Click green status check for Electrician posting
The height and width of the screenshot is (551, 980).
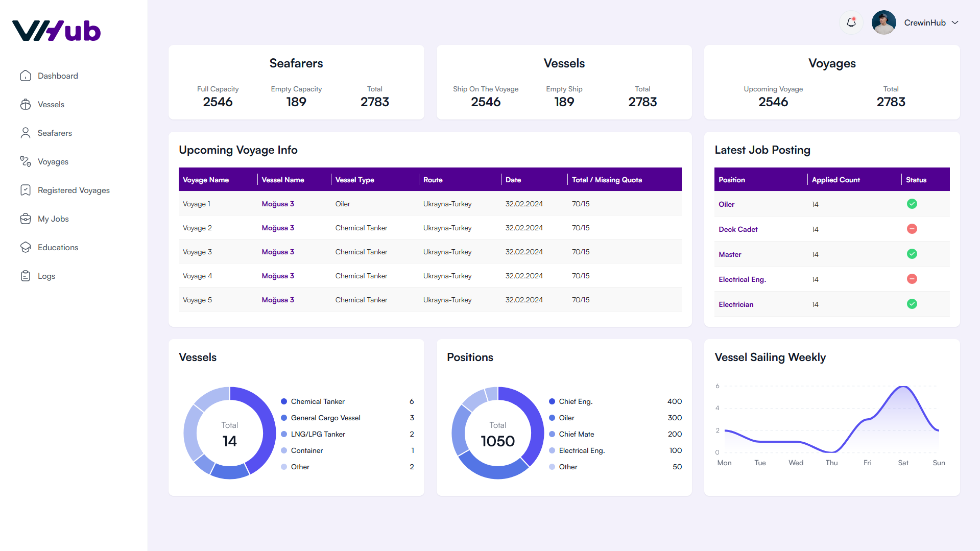pos(912,304)
